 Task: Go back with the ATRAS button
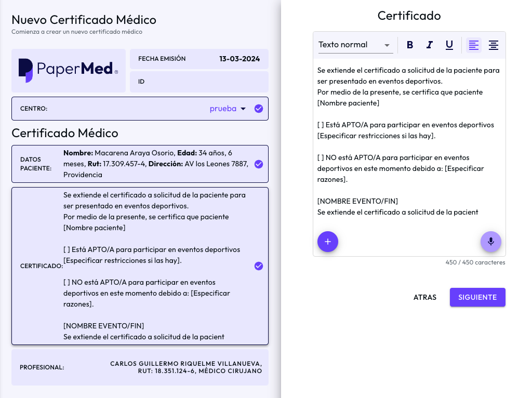pyautogui.click(x=425, y=297)
